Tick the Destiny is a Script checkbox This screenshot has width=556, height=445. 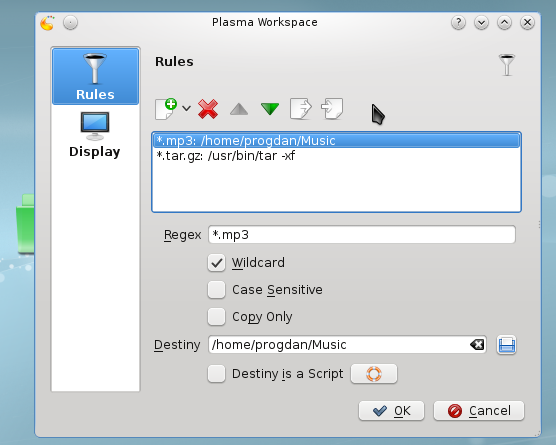[216, 374]
